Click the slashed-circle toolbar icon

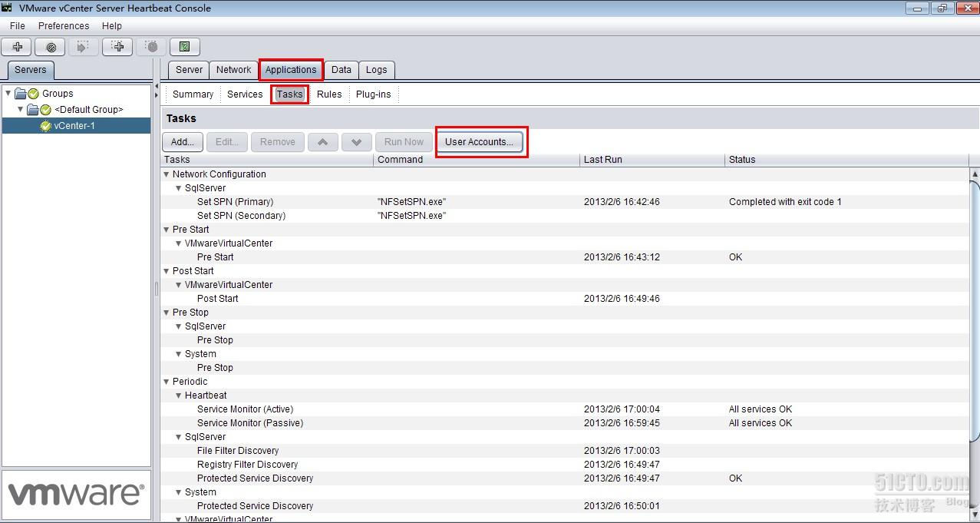pyautogui.click(x=51, y=47)
